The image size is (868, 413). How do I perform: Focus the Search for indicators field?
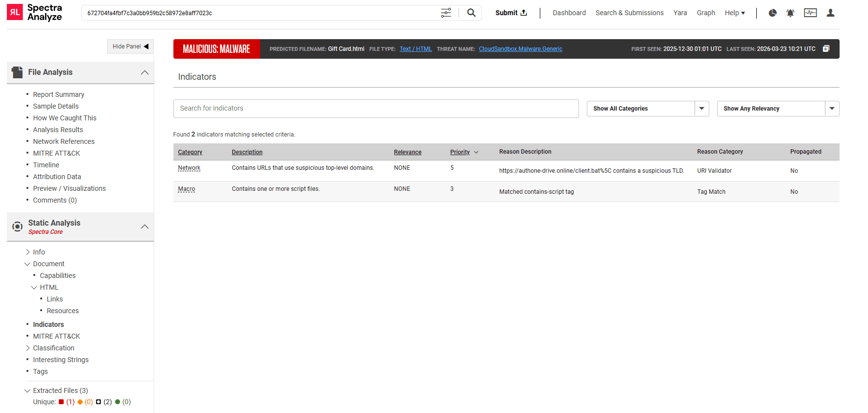(x=376, y=109)
